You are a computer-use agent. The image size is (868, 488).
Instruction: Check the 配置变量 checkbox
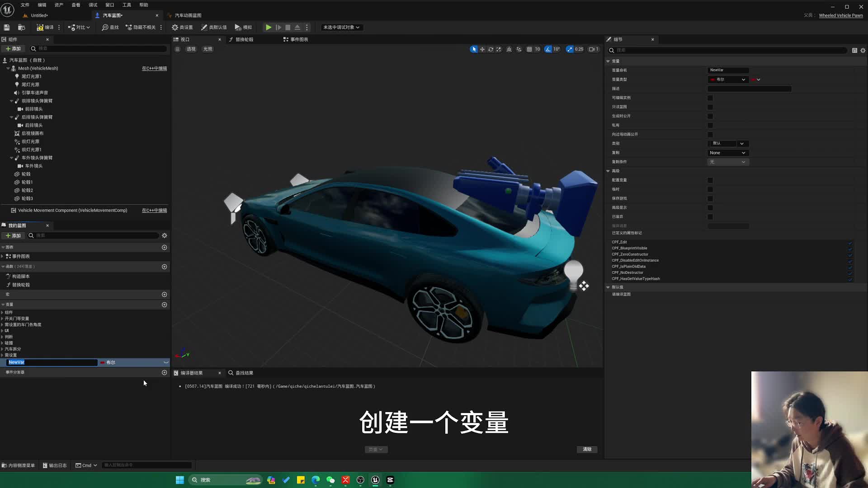coord(710,180)
